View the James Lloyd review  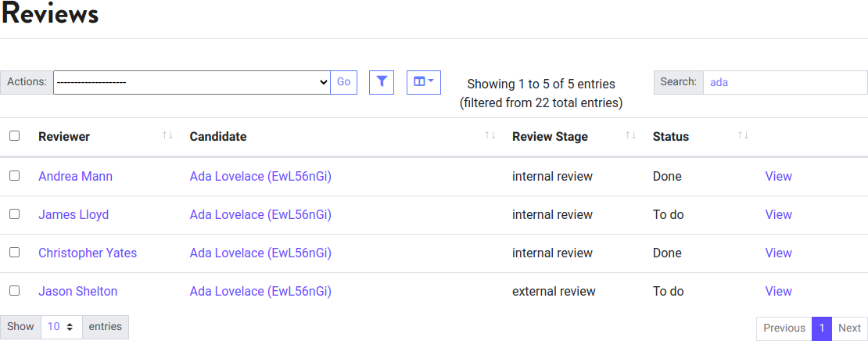(778, 214)
